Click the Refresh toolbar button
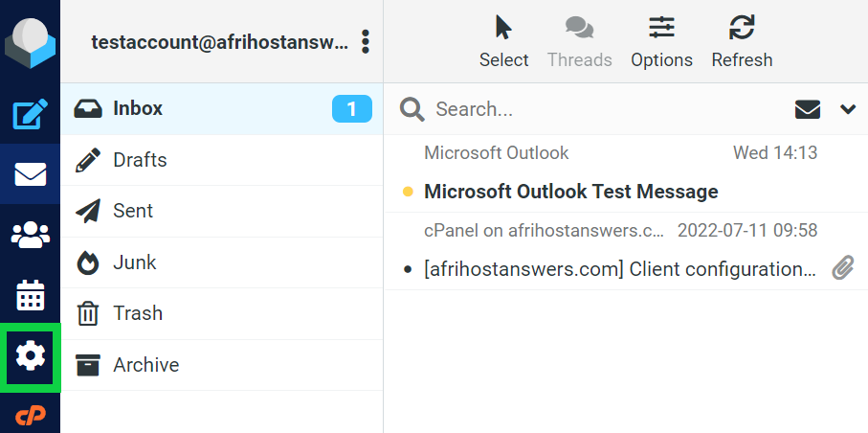 742,41
